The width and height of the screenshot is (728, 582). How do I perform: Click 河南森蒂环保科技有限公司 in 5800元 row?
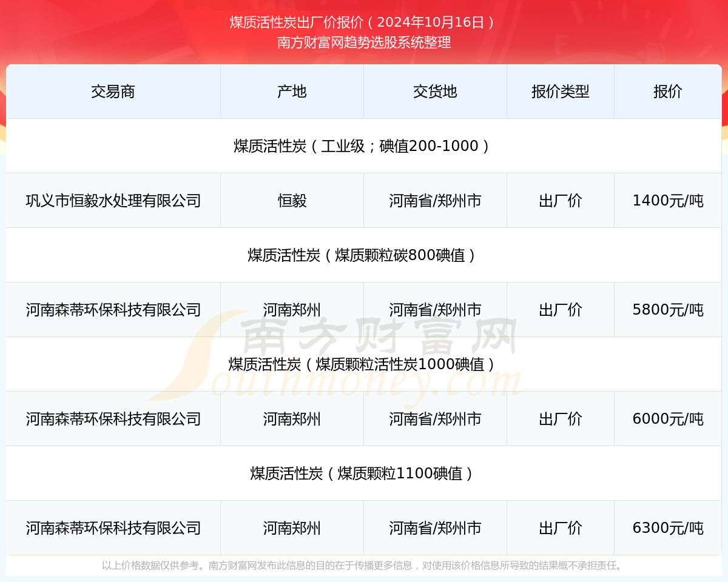pyautogui.click(x=113, y=310)
